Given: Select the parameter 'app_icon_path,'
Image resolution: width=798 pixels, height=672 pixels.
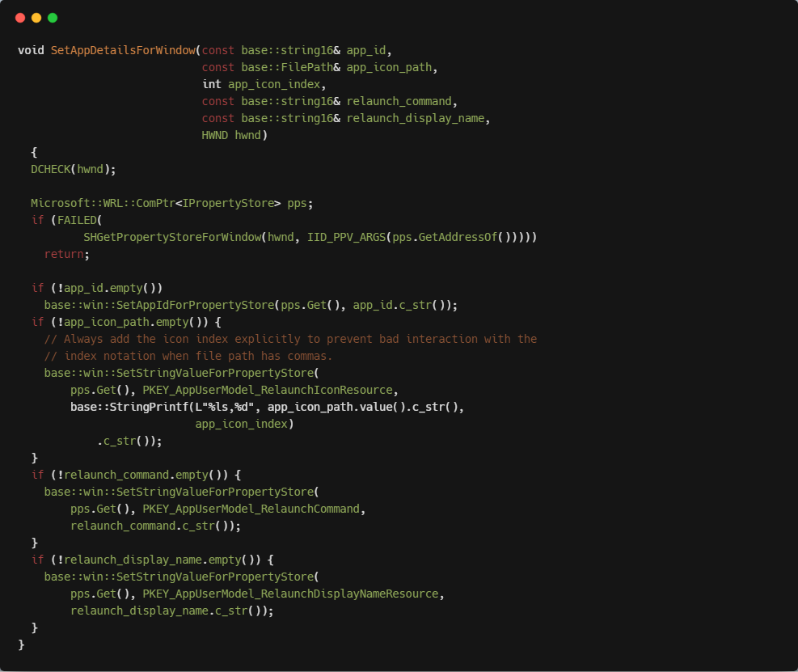Looking at the screenshot, I should coord(392,67).
